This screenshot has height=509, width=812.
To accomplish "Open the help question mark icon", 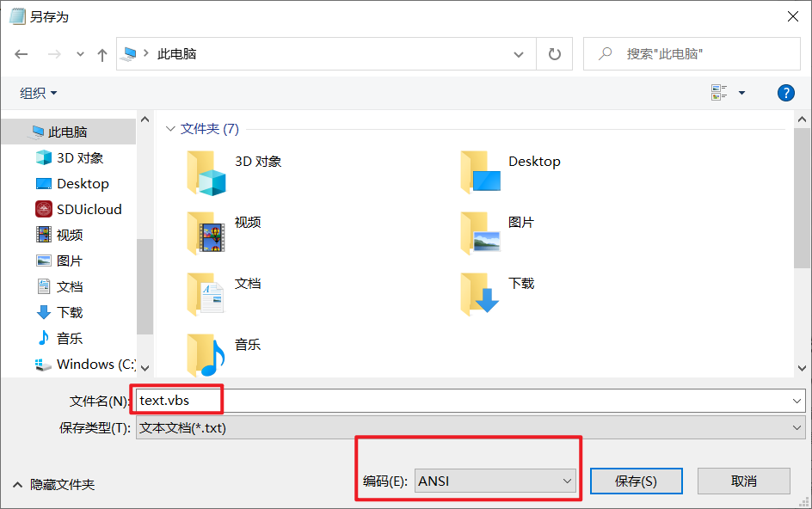I will pyautogui.click(x=785, y=93).
